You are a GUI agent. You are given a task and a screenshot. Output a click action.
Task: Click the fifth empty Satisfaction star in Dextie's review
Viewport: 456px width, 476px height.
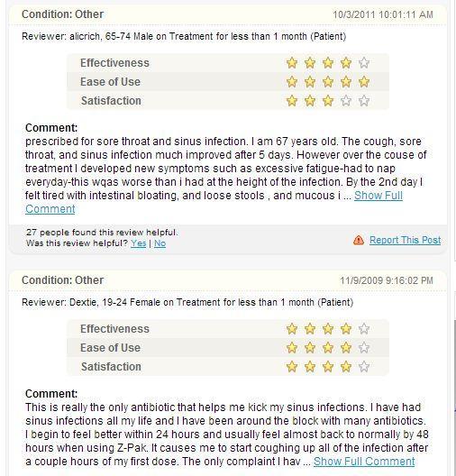point(364,366)
